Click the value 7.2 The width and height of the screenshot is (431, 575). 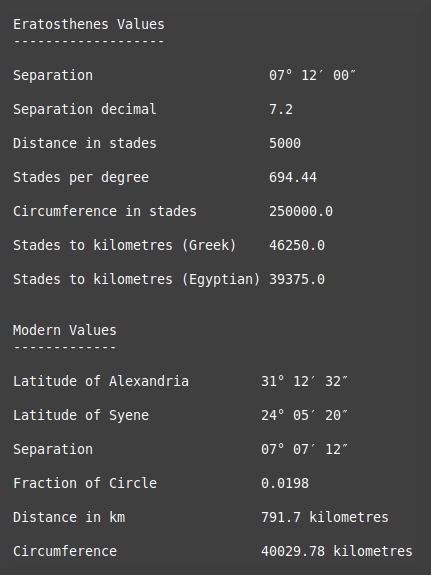point(281,109)
